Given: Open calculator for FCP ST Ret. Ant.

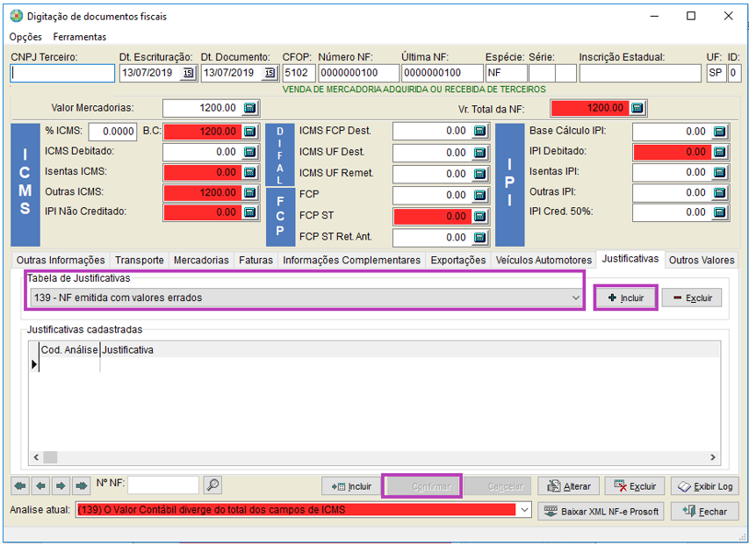Looking at the screenshot, I should (479, 237).
